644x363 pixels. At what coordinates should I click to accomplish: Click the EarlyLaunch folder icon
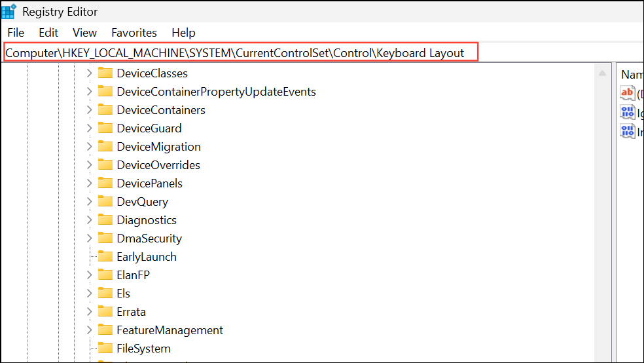(105, 257)
